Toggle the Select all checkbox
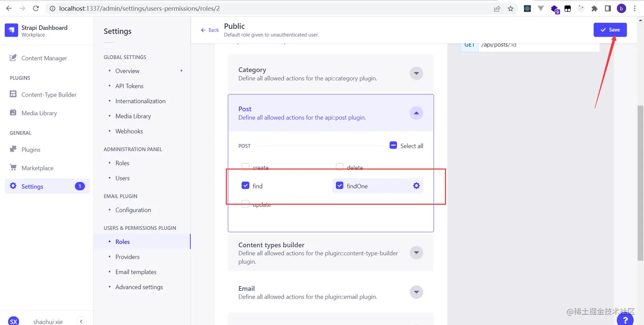This screenshot has width=644, height=325. [x=394, y=145]
